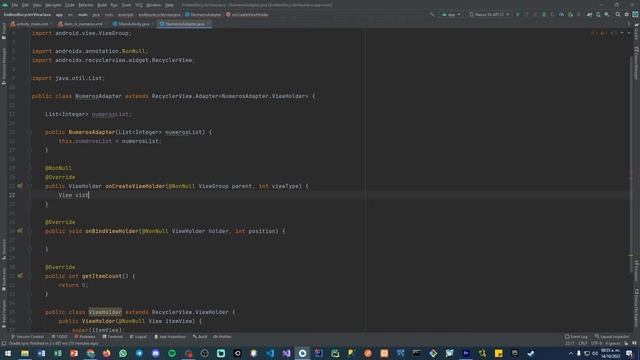Open the Windows Start menu

[x=8, y=353]
